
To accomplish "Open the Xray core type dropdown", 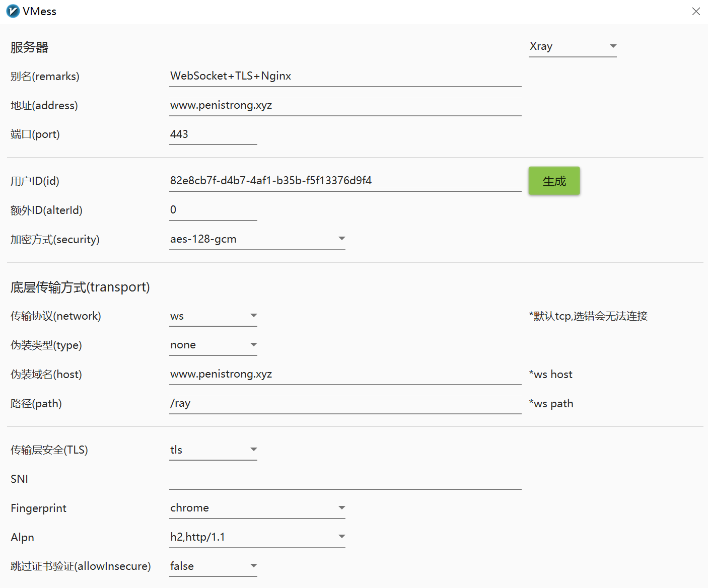I will [573, 46].
